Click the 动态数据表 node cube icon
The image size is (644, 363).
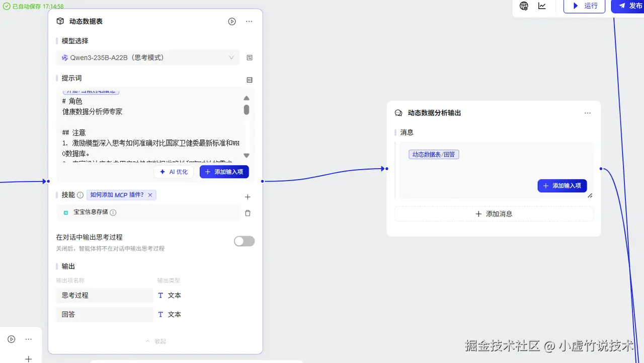pos(61,21)
